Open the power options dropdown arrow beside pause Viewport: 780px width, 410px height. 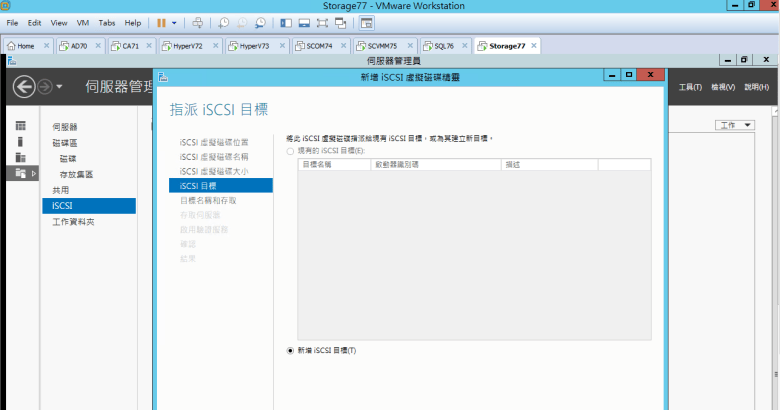click(175, 22)
